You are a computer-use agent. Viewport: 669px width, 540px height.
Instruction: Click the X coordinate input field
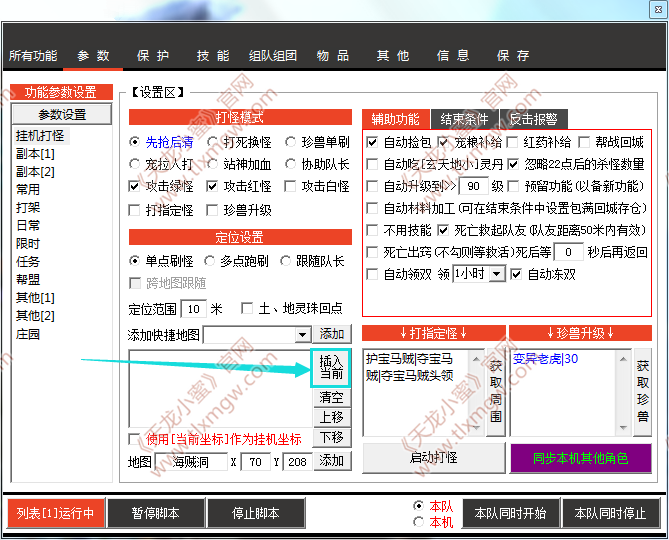pos(256,462)
